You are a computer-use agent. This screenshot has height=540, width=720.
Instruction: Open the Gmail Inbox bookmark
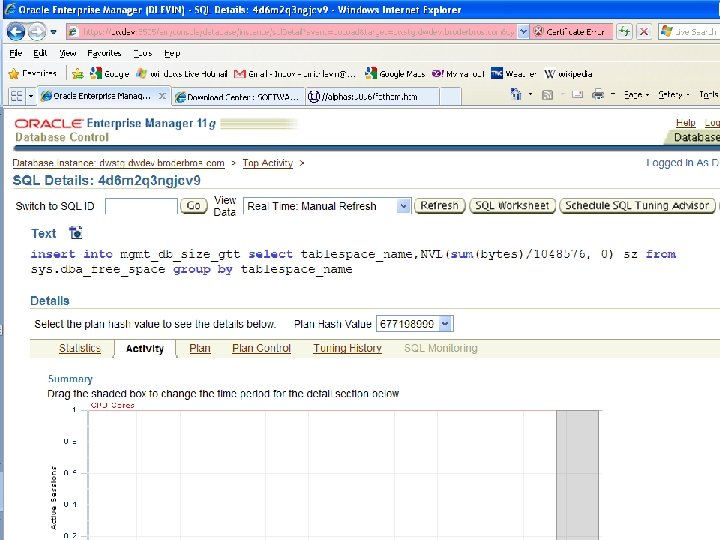pyautogui.click(x=294, y=73)
